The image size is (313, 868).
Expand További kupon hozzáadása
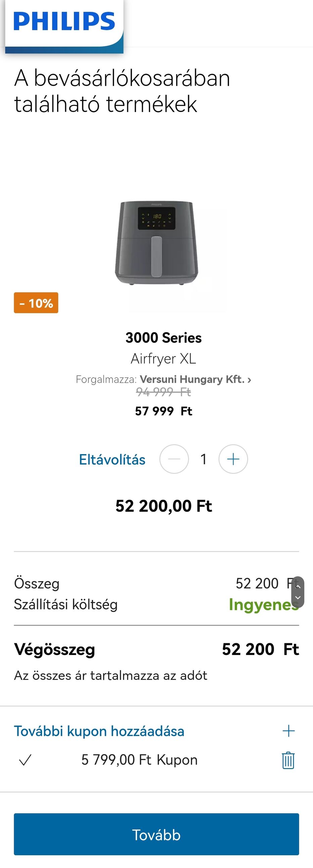click(x=99, y=731)
